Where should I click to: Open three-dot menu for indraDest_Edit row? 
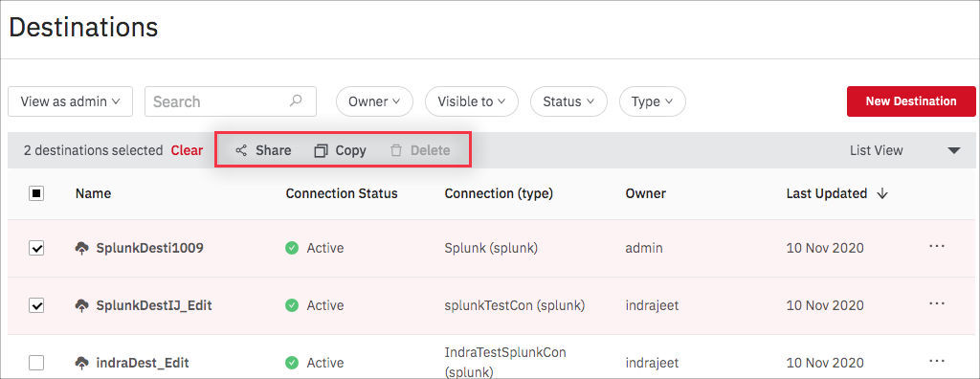point(936,361)
